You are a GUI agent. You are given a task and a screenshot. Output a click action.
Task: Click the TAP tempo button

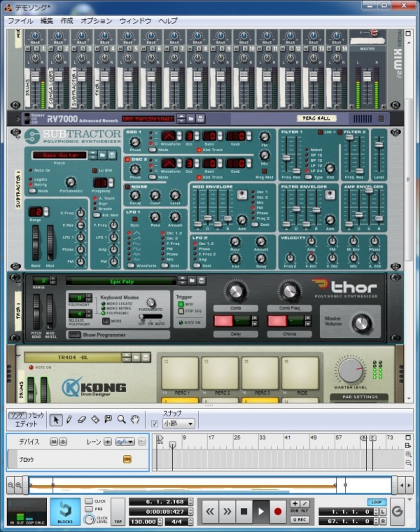coord(118,512)
